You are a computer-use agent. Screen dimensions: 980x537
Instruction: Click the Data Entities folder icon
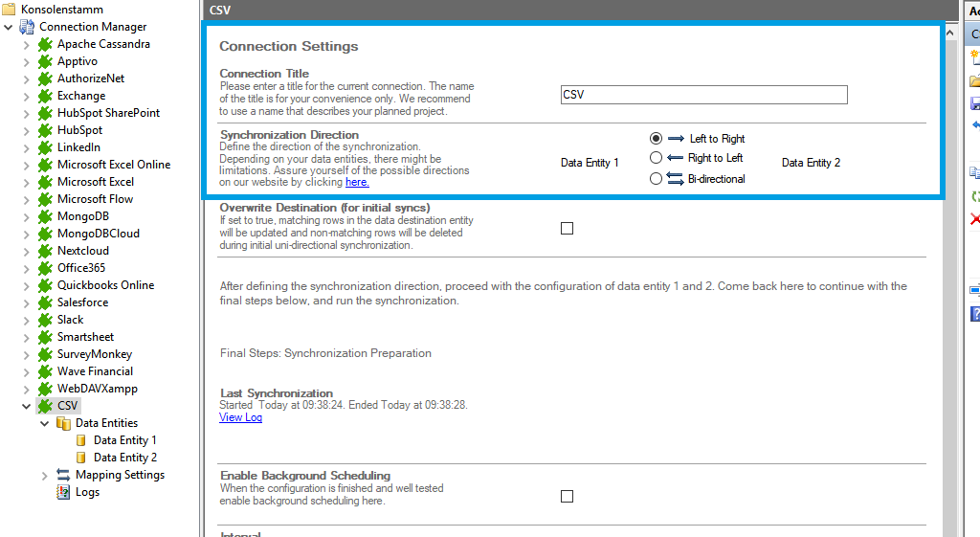[64, 423]
